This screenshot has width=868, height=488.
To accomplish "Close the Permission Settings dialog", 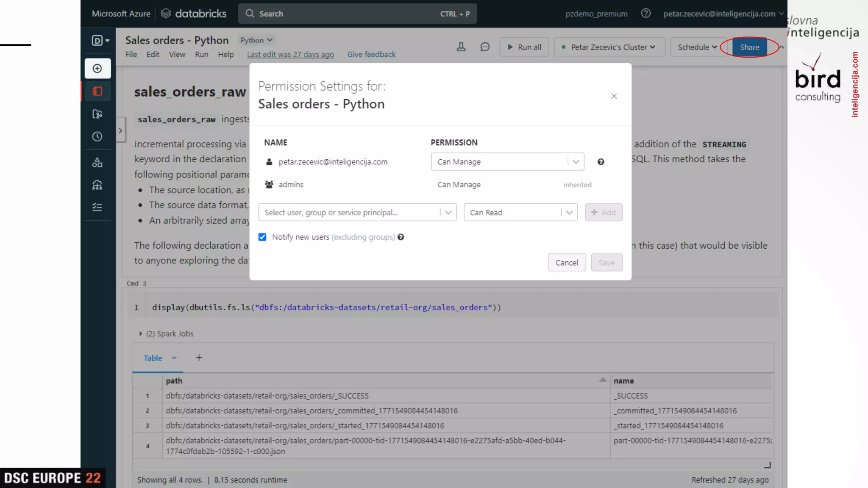I will point(614,96).
